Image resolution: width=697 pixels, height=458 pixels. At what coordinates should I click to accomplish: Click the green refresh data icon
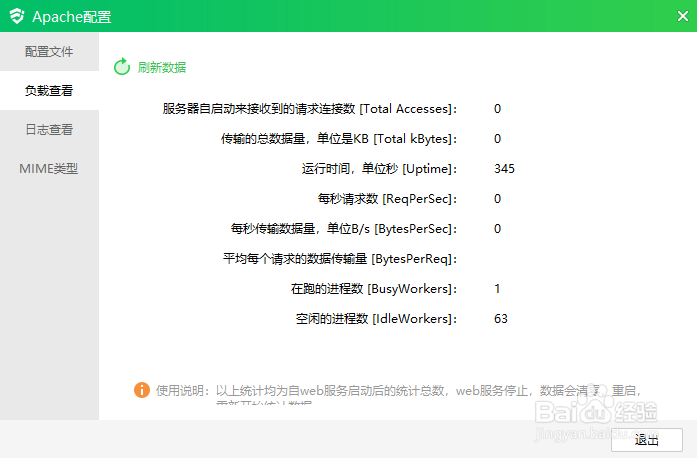coord(122,67)
